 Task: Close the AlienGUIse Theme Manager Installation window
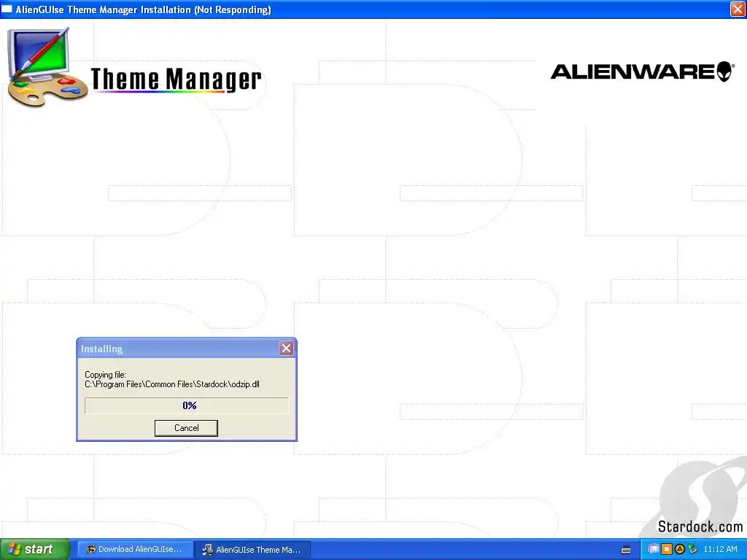coord(738,9)
